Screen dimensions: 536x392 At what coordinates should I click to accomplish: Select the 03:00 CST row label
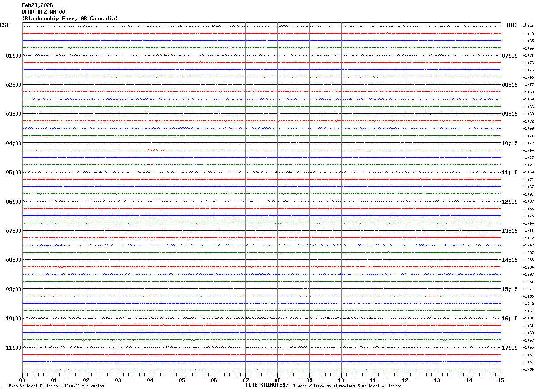14,114
